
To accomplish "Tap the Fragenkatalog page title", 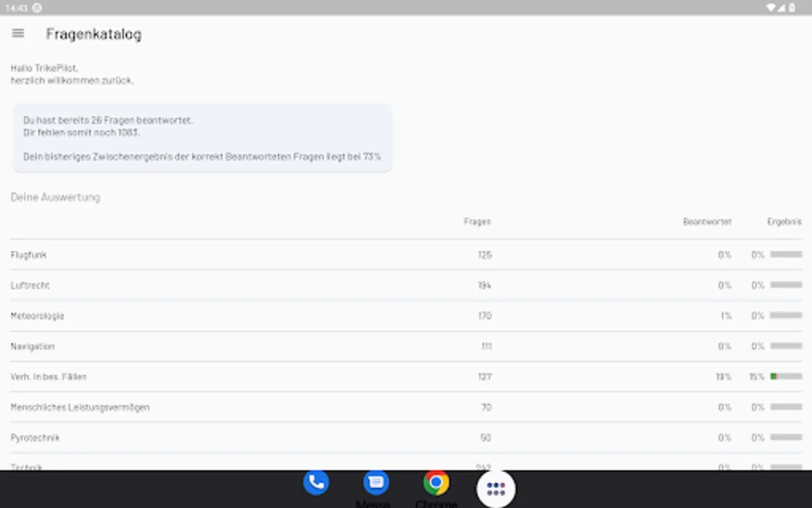I will click(94, 34).
